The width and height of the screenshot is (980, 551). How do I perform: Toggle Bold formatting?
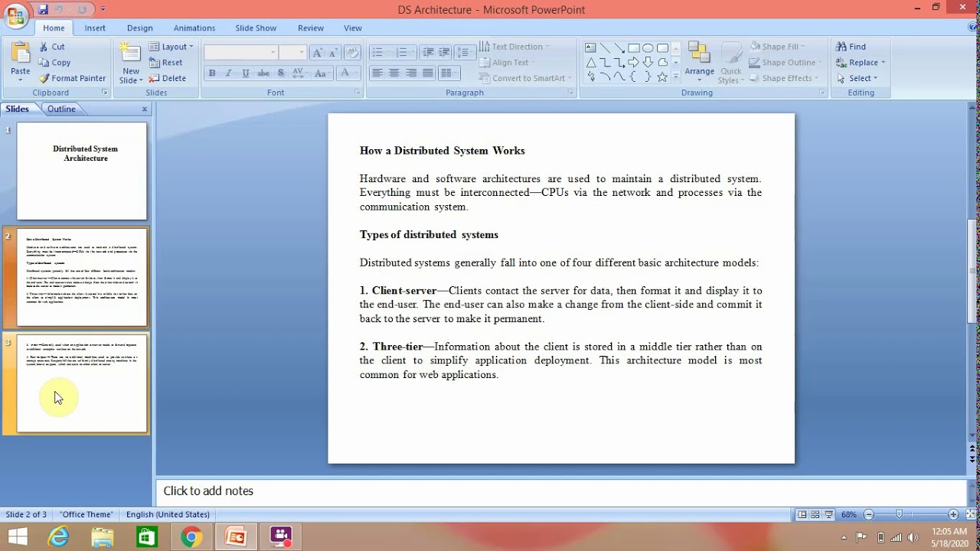pos(212,73)
